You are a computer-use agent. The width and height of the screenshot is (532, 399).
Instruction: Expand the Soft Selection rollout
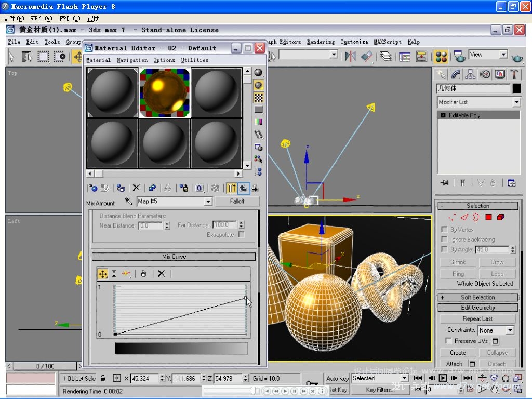pyautogui.click(x=477, y=297)
